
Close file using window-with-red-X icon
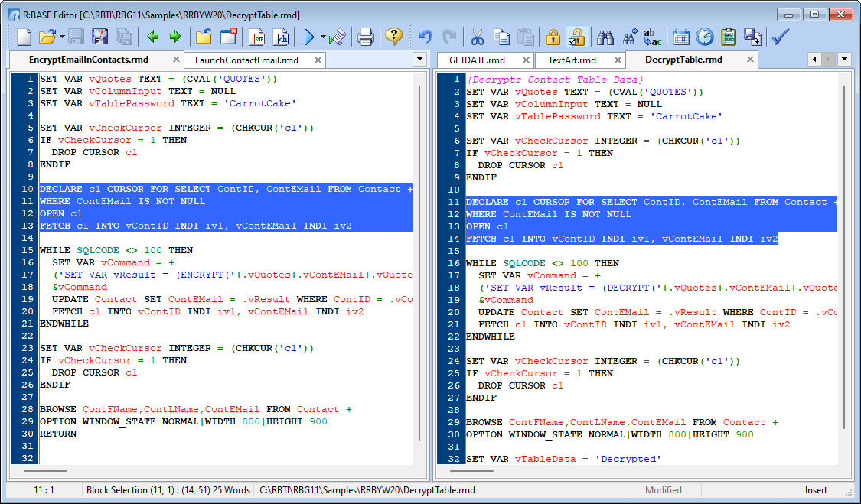point(228,37)
